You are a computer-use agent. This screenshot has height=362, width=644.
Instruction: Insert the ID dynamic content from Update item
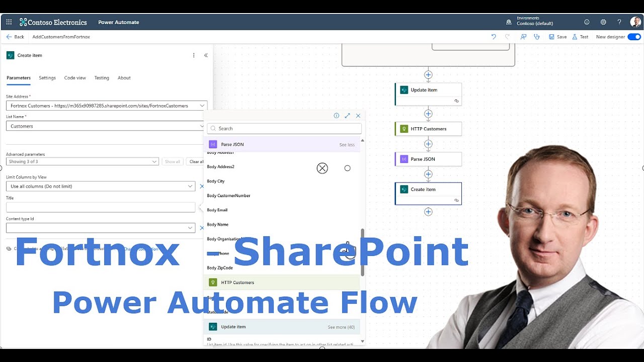click(x=209, y=339)
